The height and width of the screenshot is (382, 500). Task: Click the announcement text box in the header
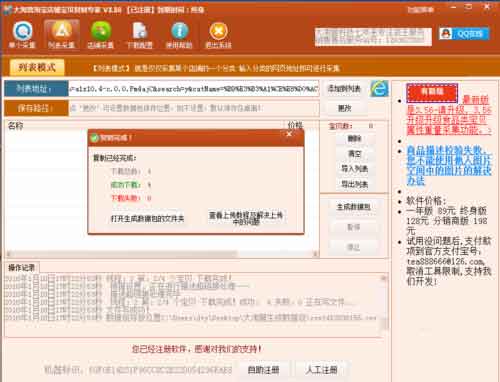pyautogui.click(x=373, y=37)
